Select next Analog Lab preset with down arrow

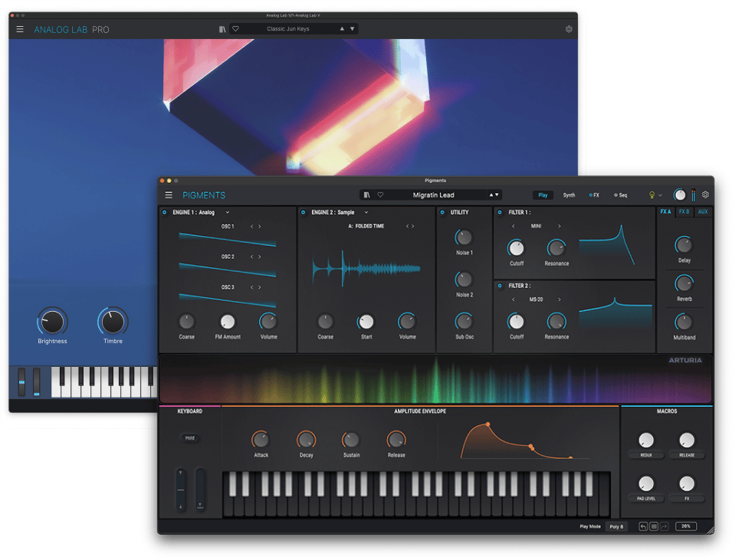click(x=352, y=29)
